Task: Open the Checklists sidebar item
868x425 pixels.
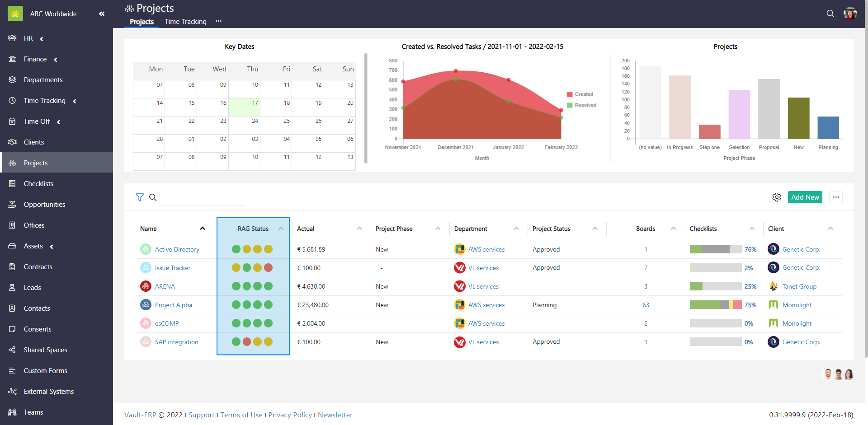Action: pos(38,184)
